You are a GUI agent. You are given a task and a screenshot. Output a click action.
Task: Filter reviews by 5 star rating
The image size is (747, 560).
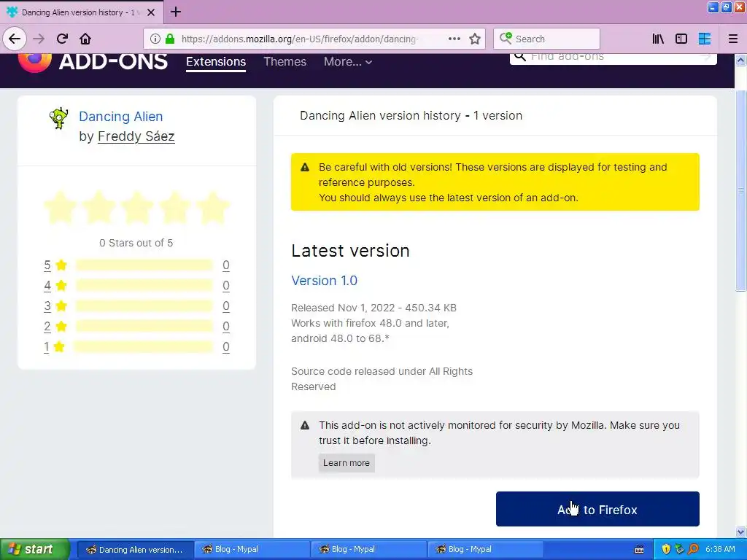(55, 265)
